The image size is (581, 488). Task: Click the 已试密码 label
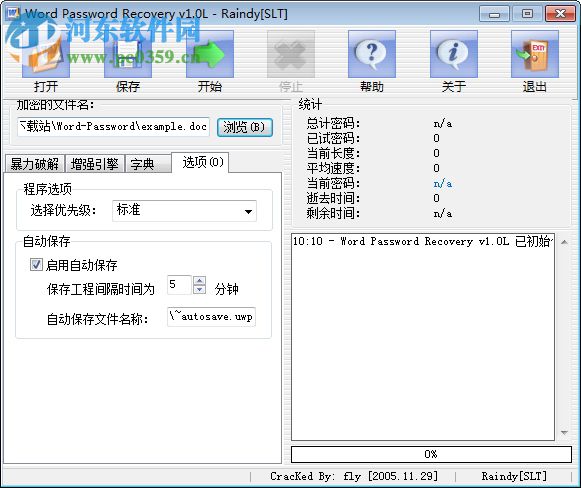coord(333,138)
